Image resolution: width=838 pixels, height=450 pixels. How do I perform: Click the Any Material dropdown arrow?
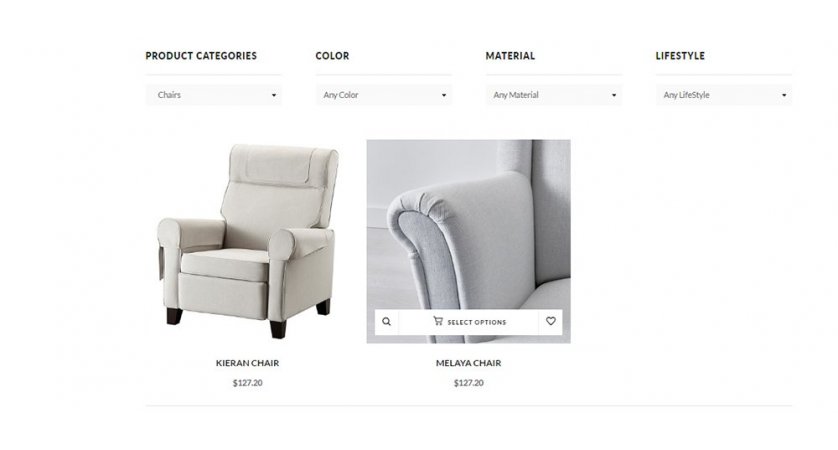614,95
